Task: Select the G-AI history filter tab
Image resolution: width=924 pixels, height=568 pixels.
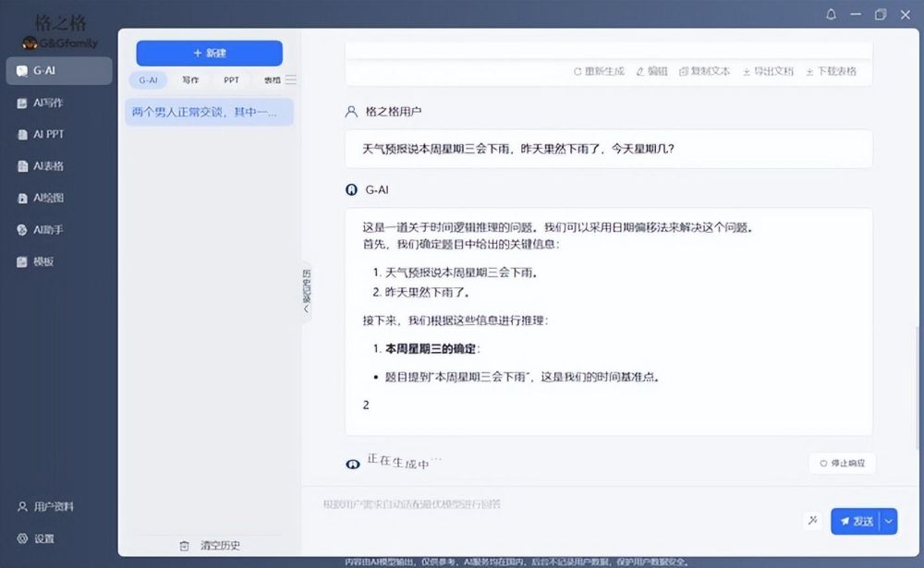Action: 149,80
